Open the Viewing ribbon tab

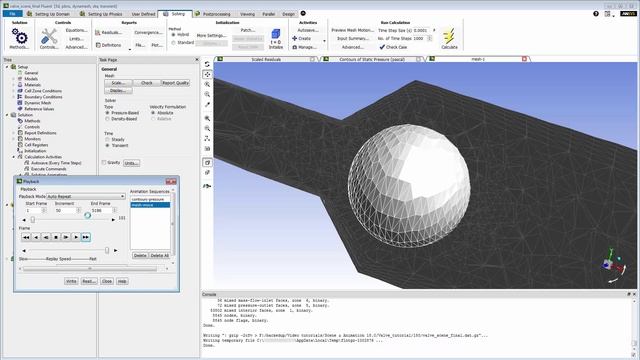click(x=247, y=14)
